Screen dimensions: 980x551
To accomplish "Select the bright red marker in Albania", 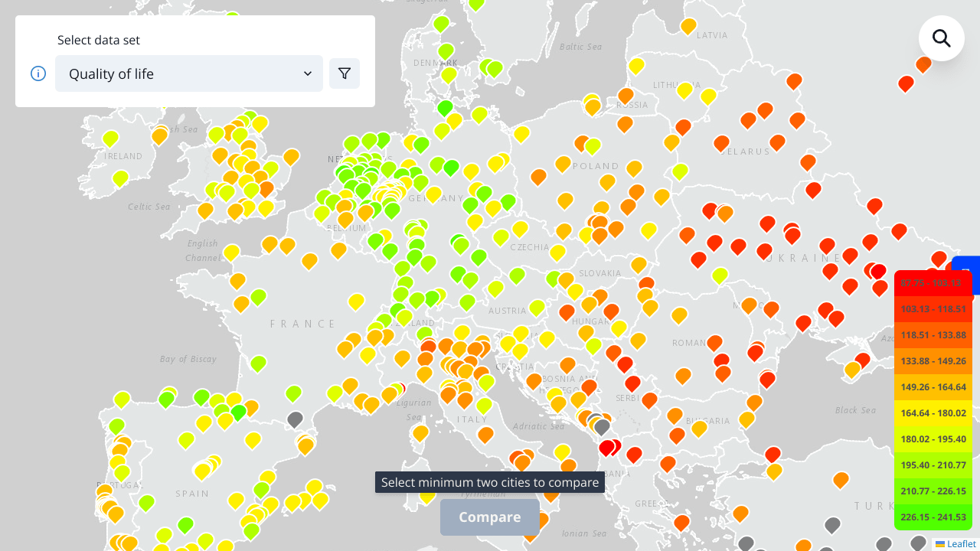I will click(606, 447).
